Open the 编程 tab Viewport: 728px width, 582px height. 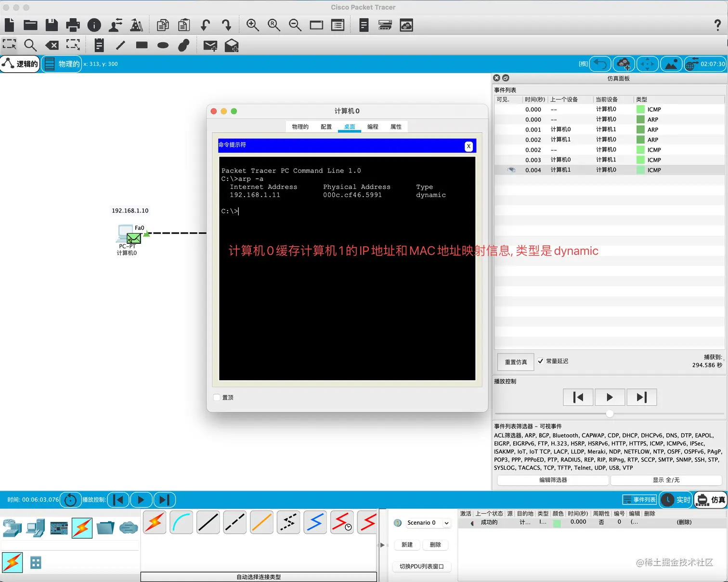373,127
